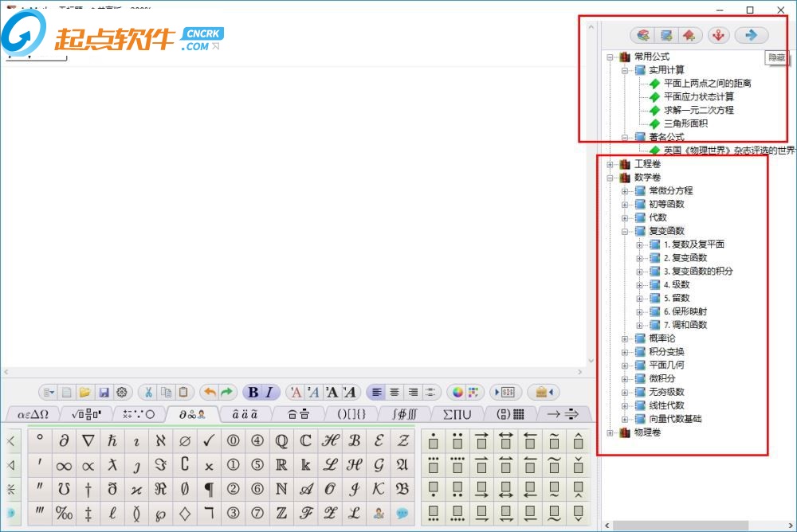The image size is (797, 532).
Task: Click the red anchor icon
Action: pos(718,35)
